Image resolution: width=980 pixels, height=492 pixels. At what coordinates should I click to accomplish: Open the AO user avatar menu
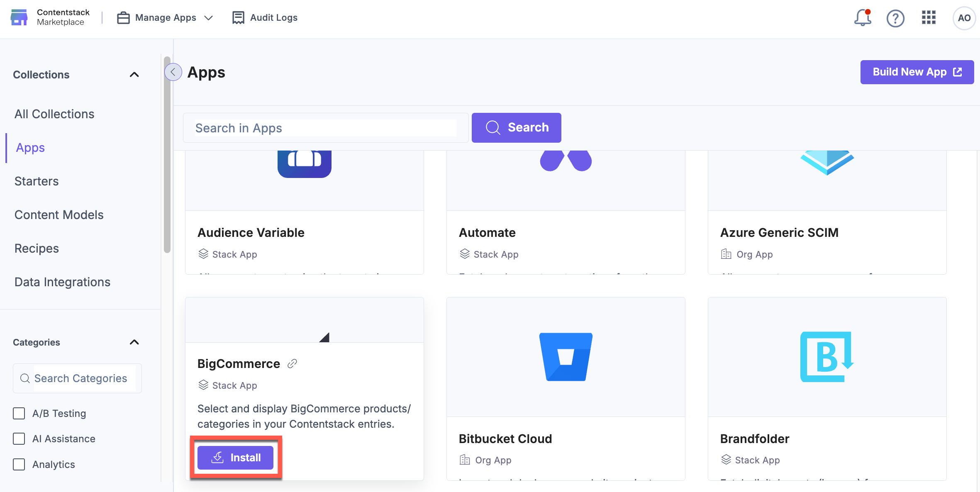click(x=964, y=18)
